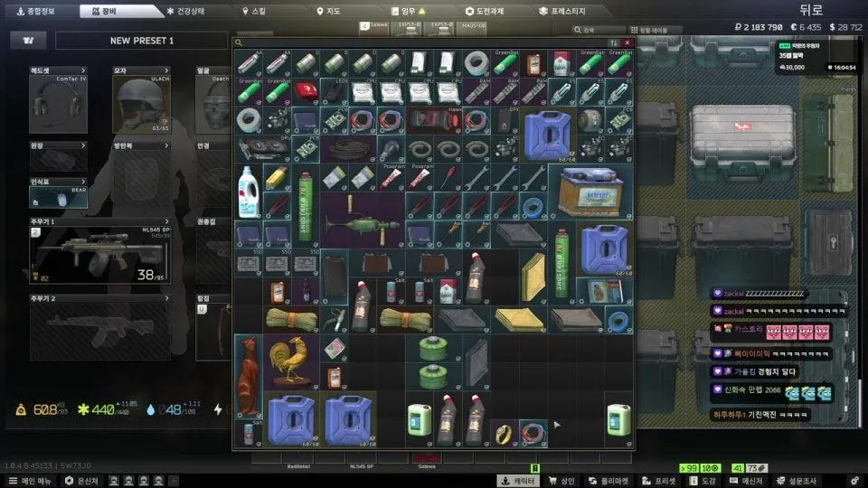Open the 플리마켓 flea market
The width and height of the screenshot is (868, 488).
609,481
